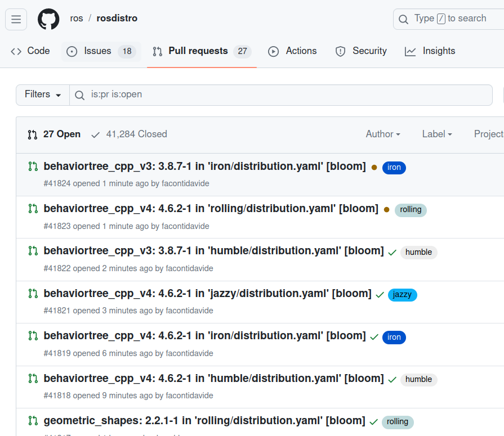Viewport: 504px width, 436px height.
Task: Click the rolling label on PR #41823
Action: 411,210
